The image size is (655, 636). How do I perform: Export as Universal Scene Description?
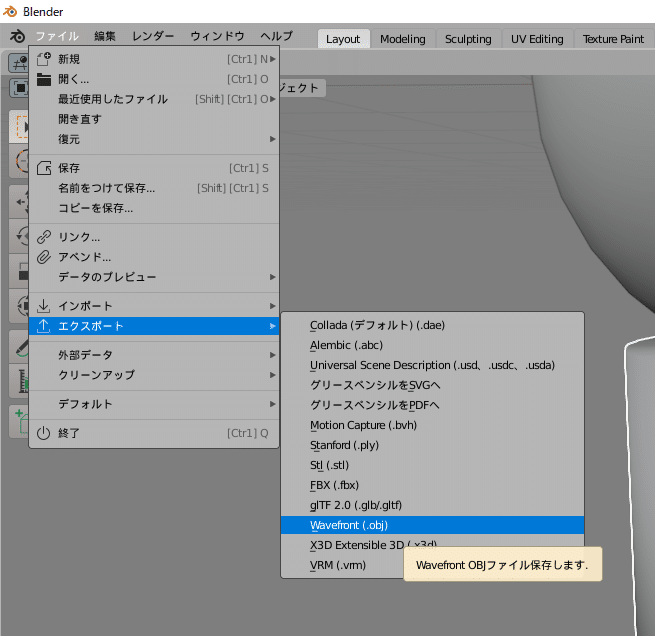pyautogui.click(x=432, y=365)
